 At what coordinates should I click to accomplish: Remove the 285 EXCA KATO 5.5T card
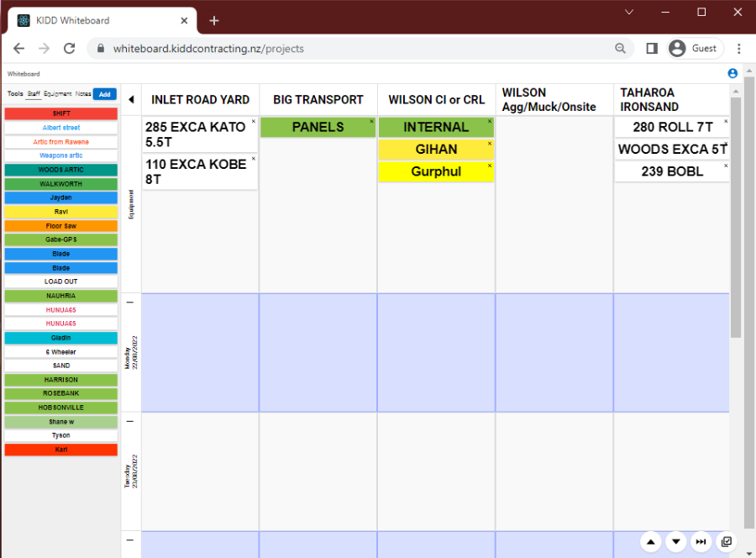click(x=254, y=122)
